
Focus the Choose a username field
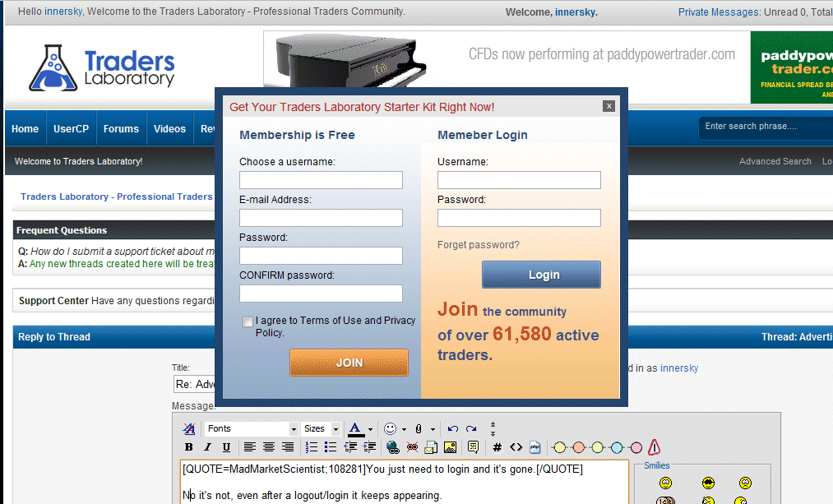[x=321, y=180]
